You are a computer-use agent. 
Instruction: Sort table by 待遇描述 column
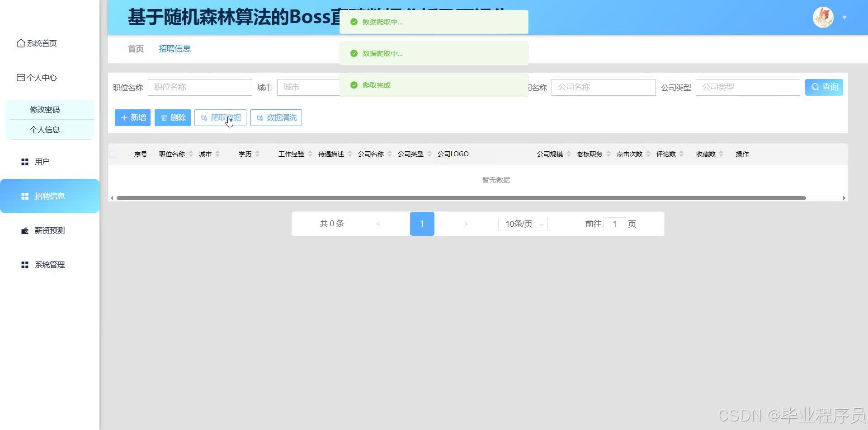[x=350, y=154]
